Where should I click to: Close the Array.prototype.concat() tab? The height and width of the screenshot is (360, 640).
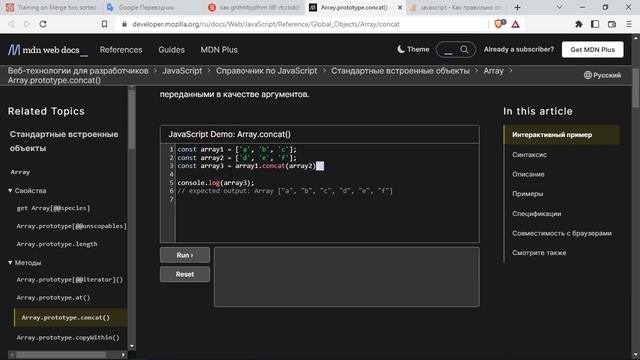click(x=400, y=7)
